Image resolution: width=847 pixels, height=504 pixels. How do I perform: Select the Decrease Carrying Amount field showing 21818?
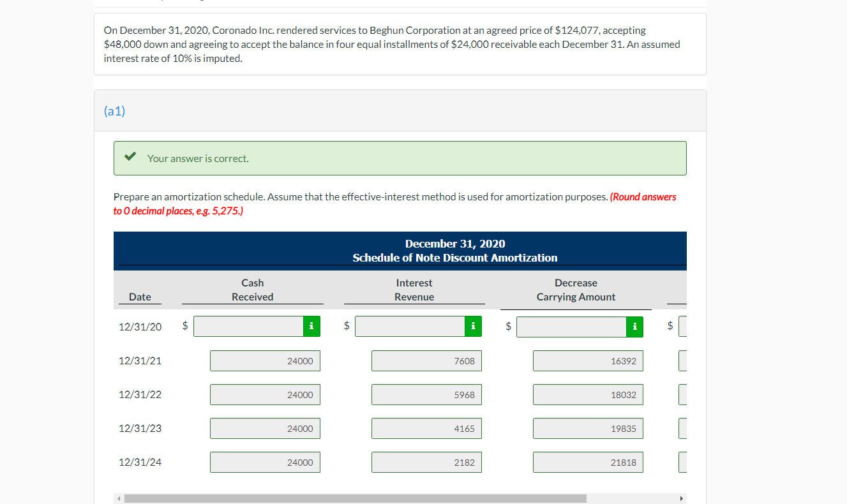coord(588,462)
